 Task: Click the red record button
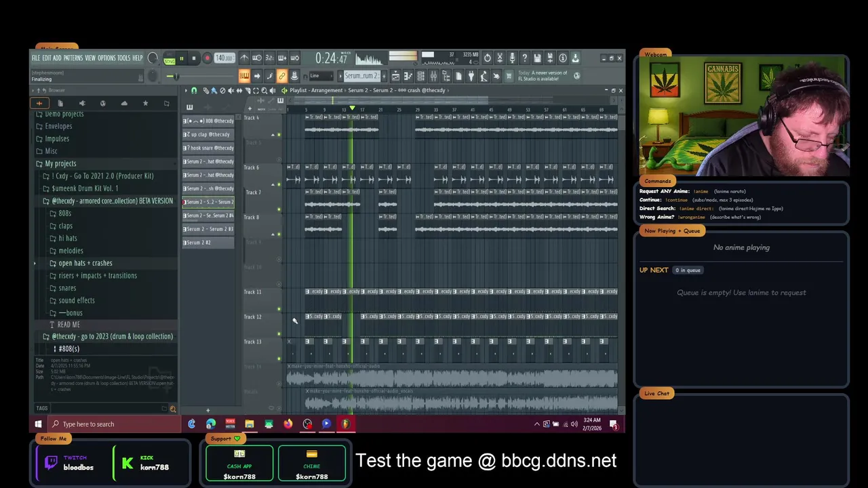pos(207,58)
